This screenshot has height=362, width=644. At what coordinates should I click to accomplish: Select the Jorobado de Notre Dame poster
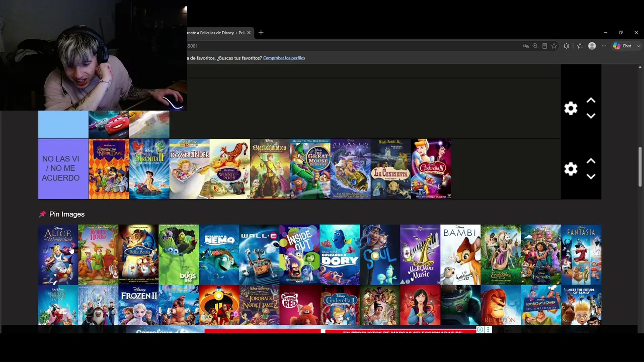coord(109,169)
